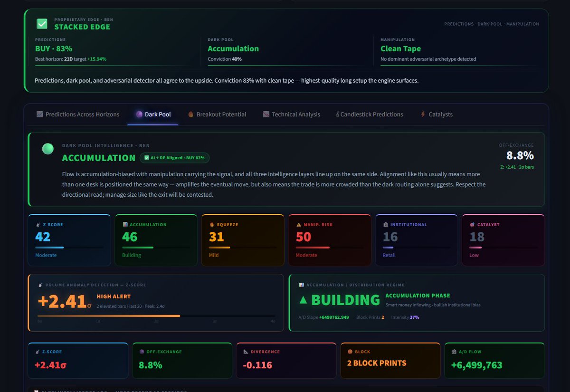The height and width of the screenshot is (392, 570).
Task: Switch to the Technical Analysis tab
Action: 292,115
